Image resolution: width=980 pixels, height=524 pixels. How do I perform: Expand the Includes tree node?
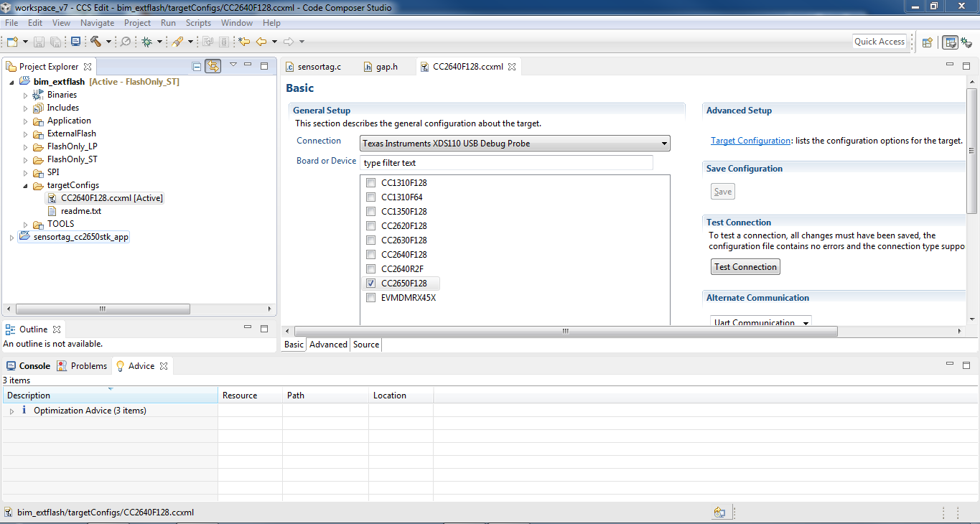(25, 108)
